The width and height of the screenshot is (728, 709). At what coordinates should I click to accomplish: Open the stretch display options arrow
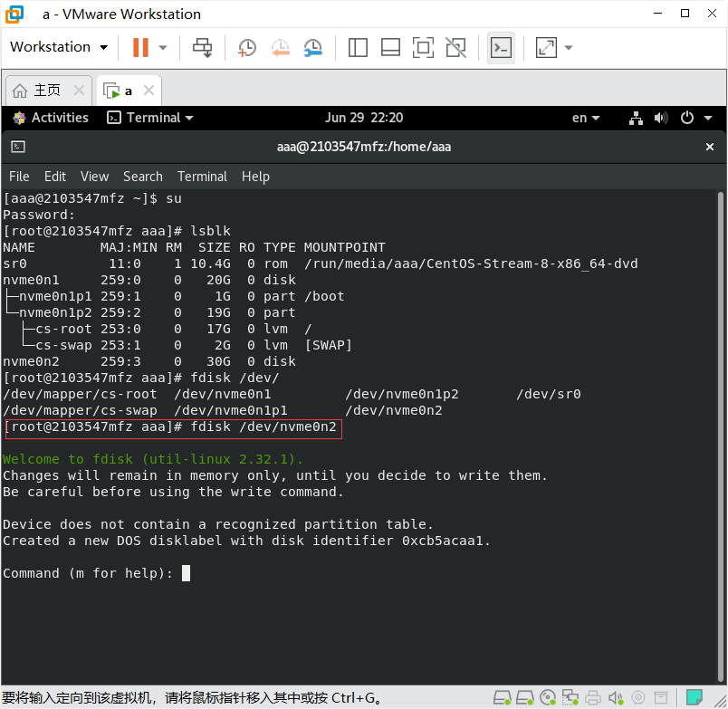[x=569, y=47]
